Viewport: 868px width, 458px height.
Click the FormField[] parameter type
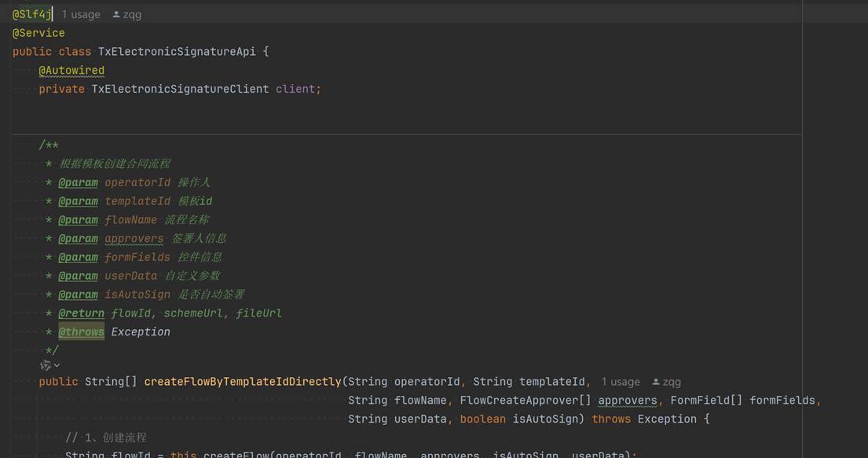705,401
